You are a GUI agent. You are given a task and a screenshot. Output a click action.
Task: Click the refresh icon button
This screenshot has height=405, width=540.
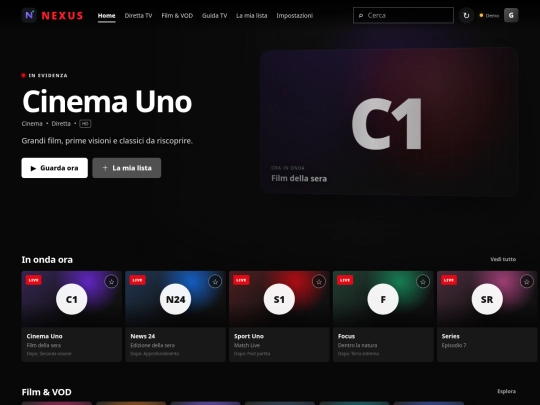466,15
